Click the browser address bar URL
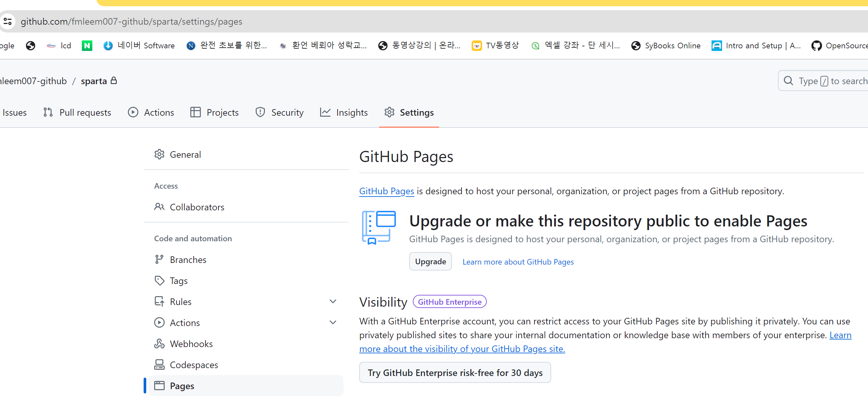Image resolution: width=868 pixels, height=400 pixels. pos(131,21)
